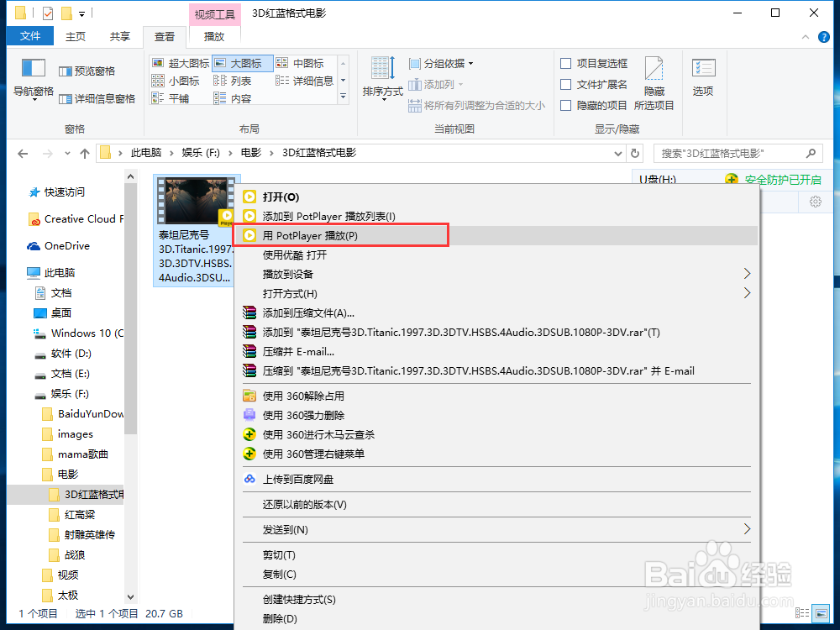Enable Hidden items (隐藏的项目) checkbox

tap(565, 106)
